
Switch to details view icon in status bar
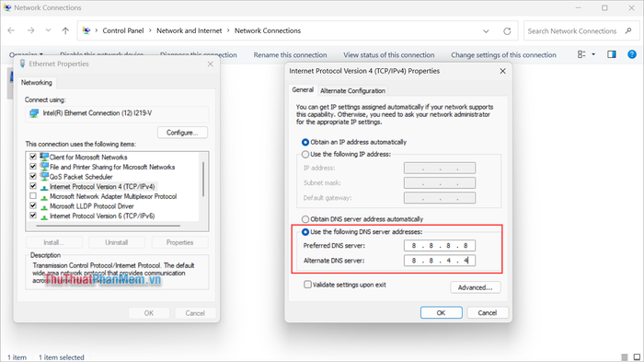click(x=625, y=357)
